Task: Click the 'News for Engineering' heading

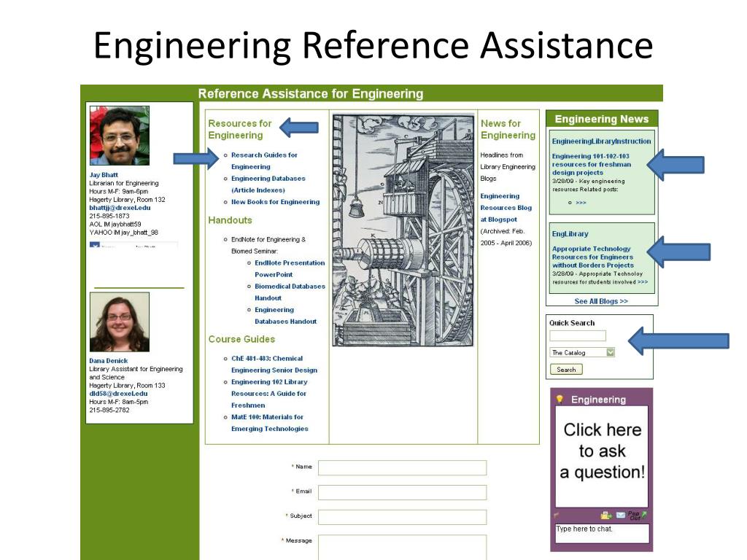Action: (508, 129)
